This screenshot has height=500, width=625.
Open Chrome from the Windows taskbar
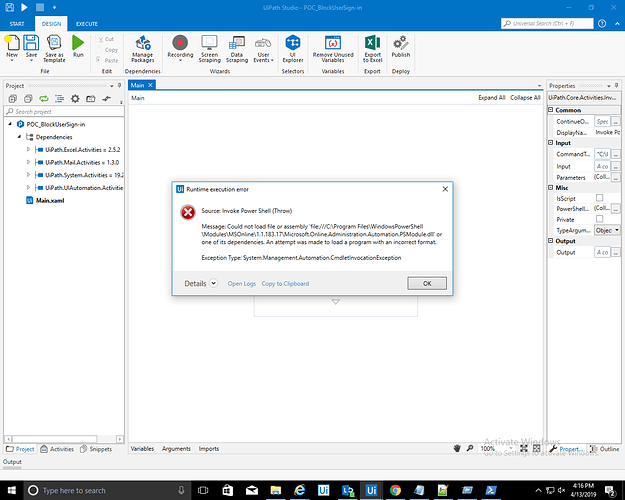395,490
